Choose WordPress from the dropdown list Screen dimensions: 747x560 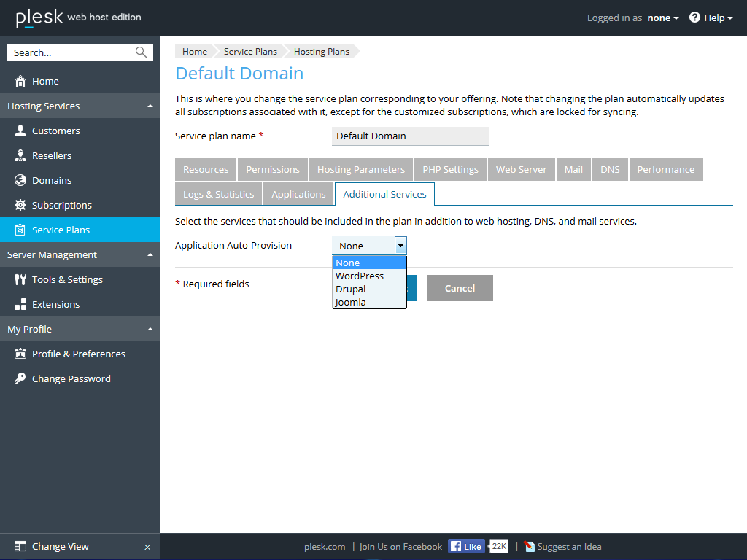(360, 276)
